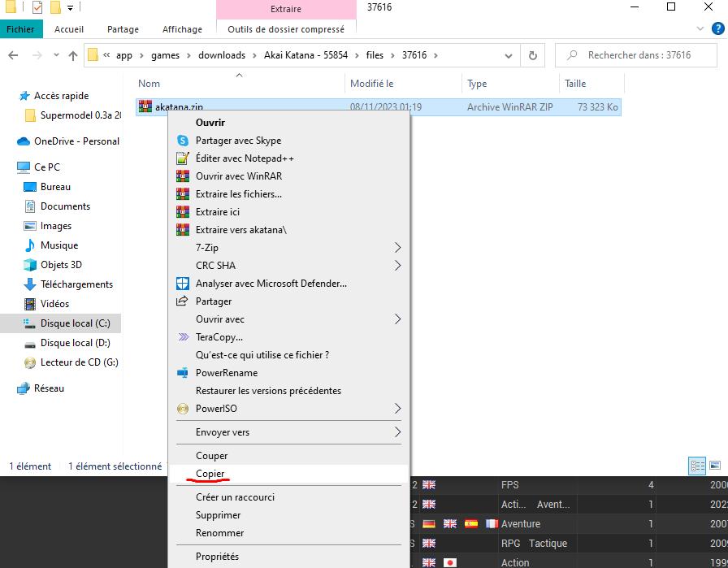728x568 pixels.
Task: Select Copier from the context menu
Action: (x=210, y=473)
